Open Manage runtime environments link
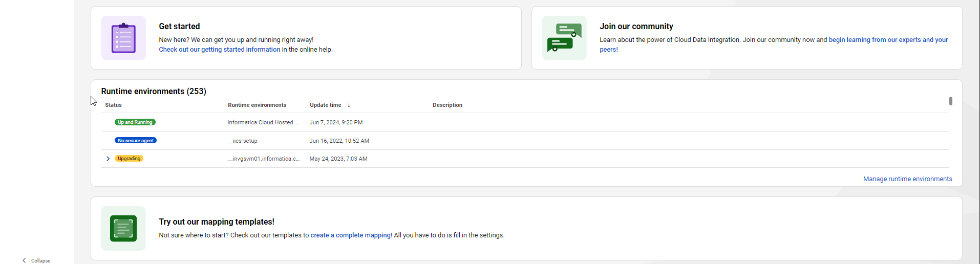 coord(908,179)
